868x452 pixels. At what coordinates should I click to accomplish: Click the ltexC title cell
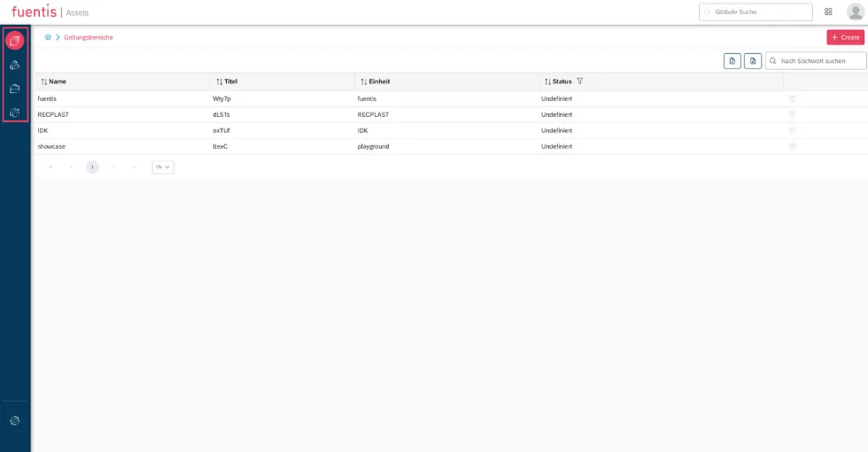click(220, 146)
